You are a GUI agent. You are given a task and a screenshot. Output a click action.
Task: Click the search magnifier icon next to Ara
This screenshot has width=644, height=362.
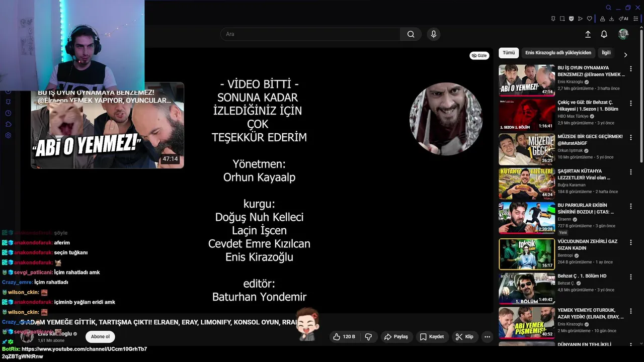(x=411, y=34)
